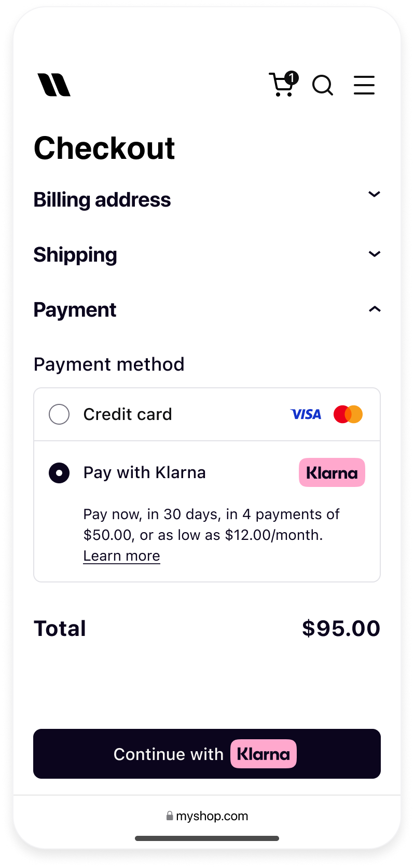Screen dimensions: 414x868
Task: Open the shopping cart icon
Action: [x=281, y=85]
